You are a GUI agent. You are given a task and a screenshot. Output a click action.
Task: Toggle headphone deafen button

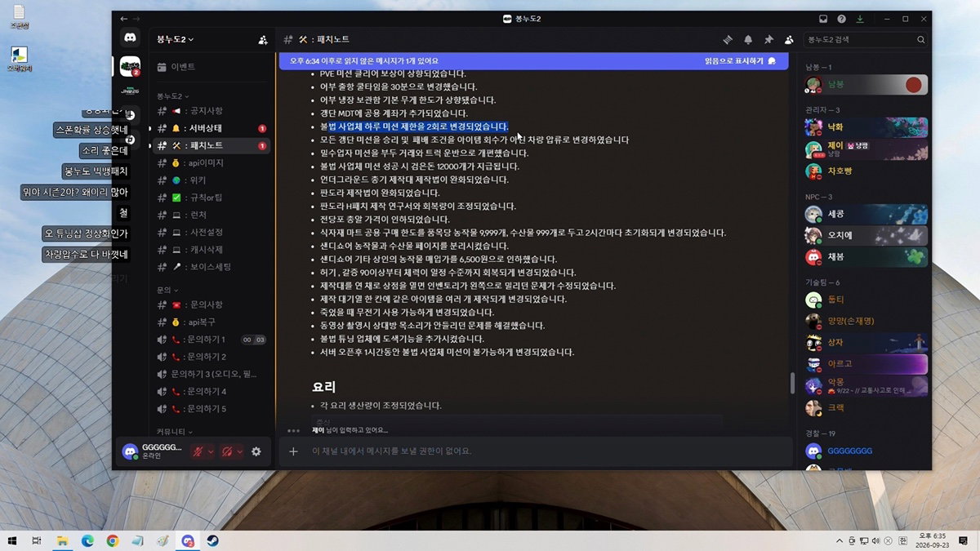click(x=226, y=451)
